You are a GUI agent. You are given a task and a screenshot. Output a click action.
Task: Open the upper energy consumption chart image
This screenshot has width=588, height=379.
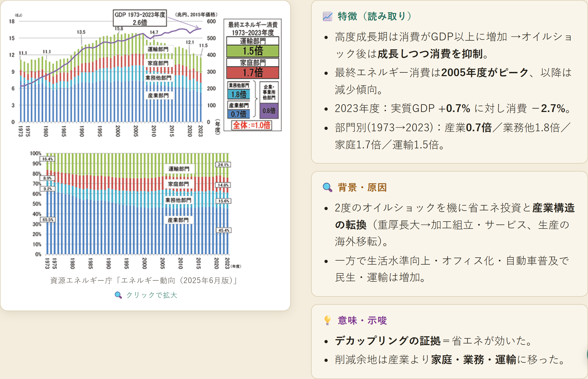(x=146, y=74)
